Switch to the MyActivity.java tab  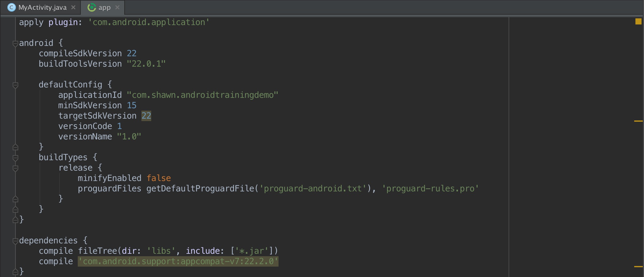[40, 7]
